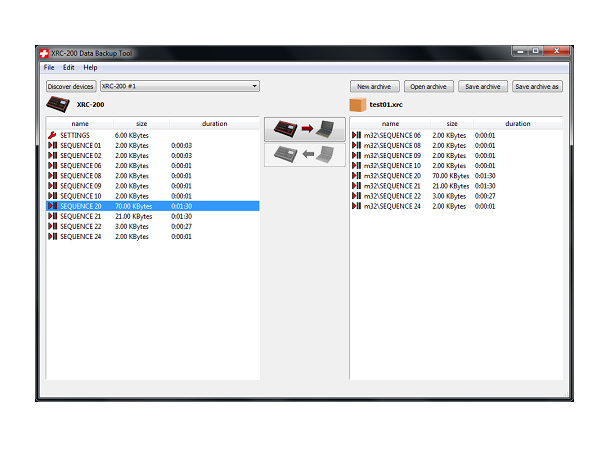610x450 pixels.
Task: Open the Edit menu
Action: point(68,67)
